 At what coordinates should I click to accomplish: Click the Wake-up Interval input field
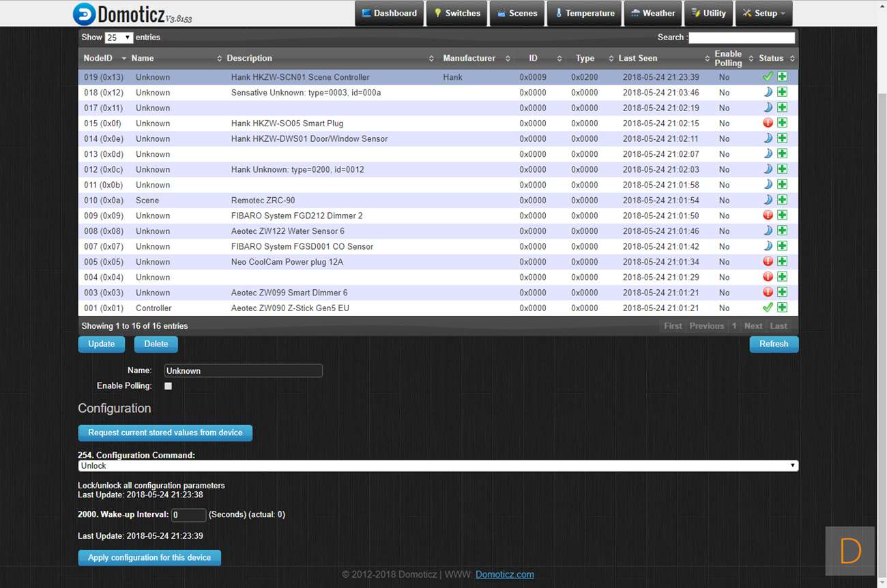click(188, 515)
